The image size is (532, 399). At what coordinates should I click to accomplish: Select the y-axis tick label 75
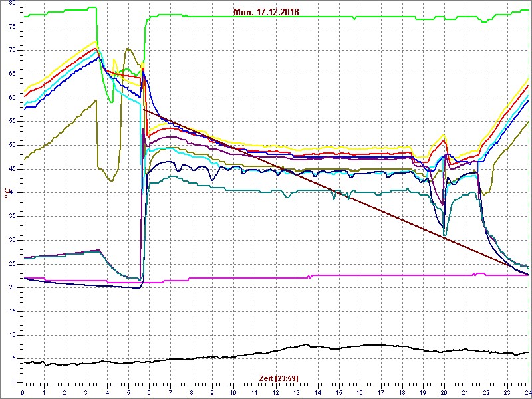[x=11, y=27]
